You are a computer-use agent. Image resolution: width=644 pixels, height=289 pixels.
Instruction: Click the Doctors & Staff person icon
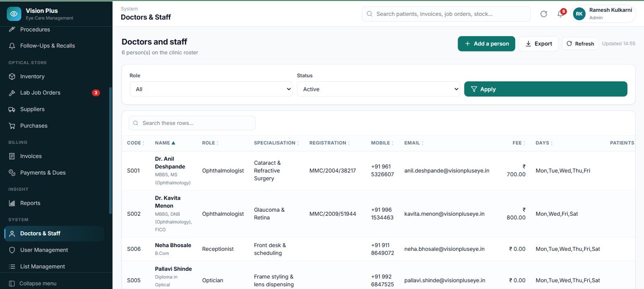pyautogui.click(x=12, y=233)
